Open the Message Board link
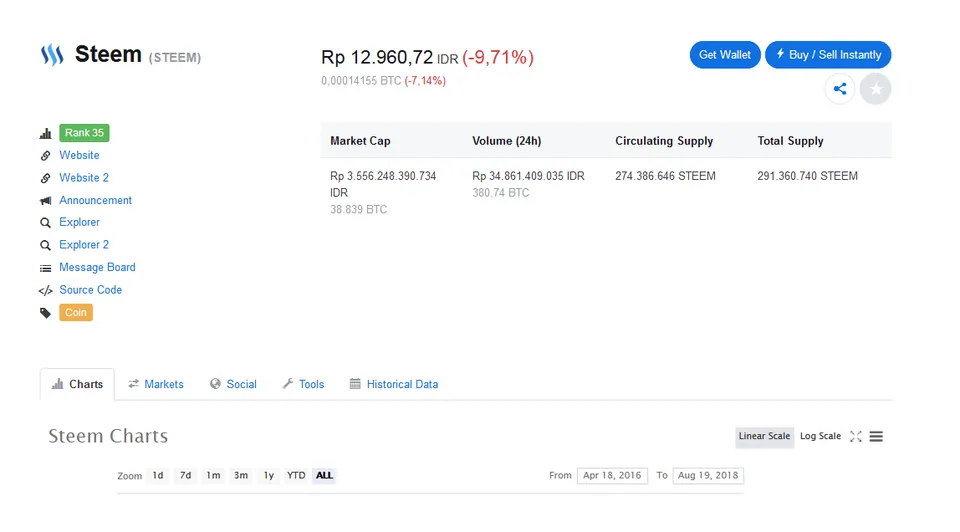The height and width of the screenshot is (532, 960). 97,268
